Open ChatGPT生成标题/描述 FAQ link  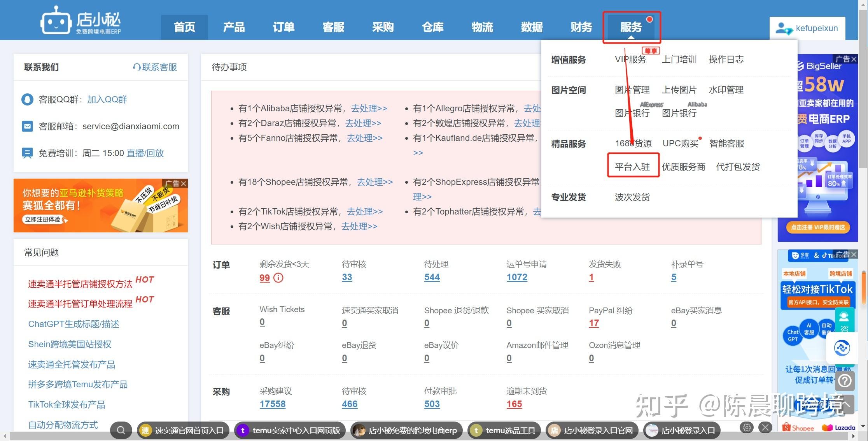[x=73, y=324]
